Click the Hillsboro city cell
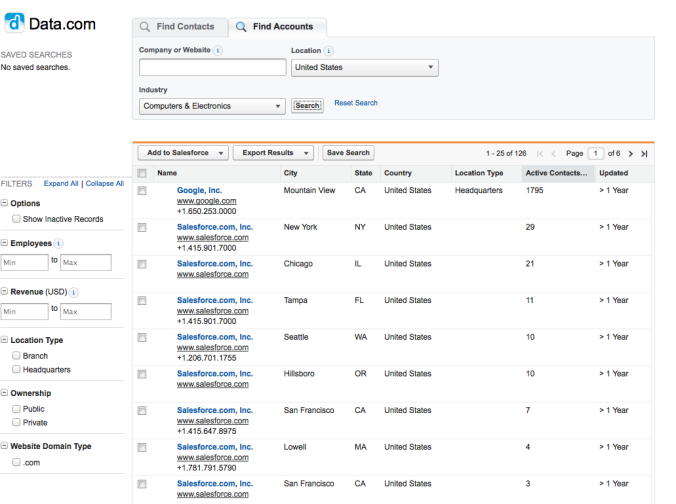 [x=299, y=374]
